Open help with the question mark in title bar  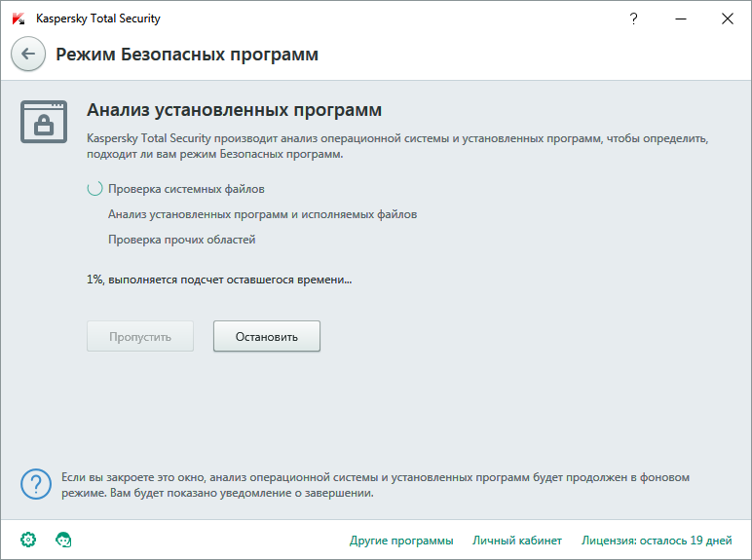(x=633, y=19)
